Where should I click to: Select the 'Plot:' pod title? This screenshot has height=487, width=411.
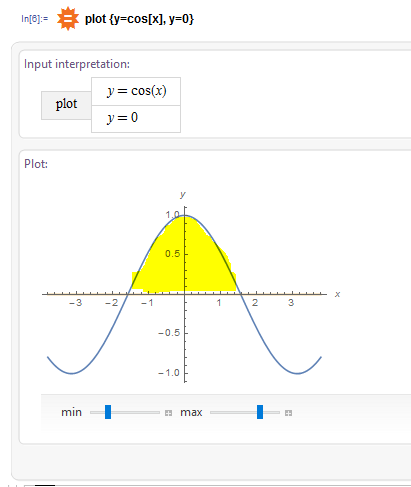click(x=36, y=164)
